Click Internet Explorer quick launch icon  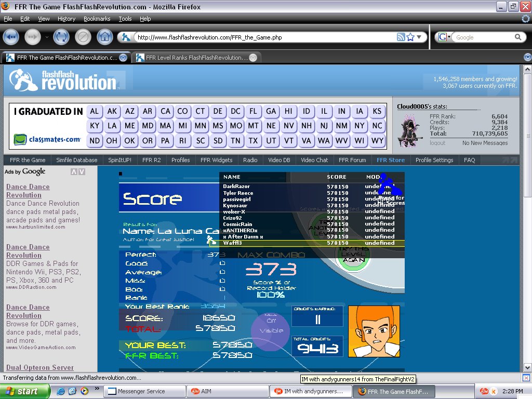point(61,391)
